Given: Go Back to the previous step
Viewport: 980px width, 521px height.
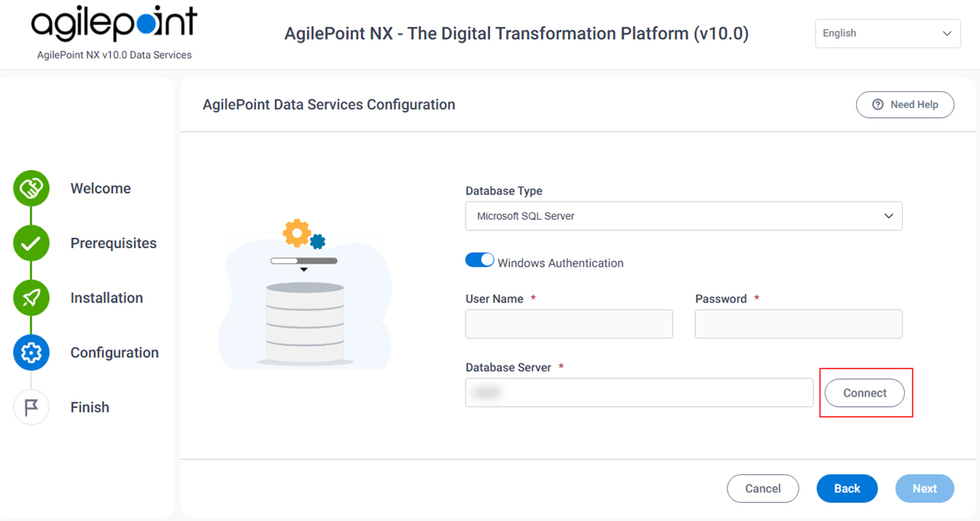Looking at the screenshot, I should point(847,489).
